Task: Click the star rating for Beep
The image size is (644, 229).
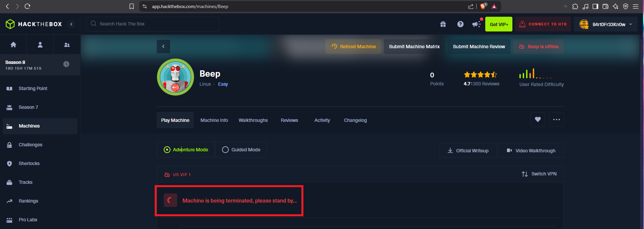Action: click(480, 75)
